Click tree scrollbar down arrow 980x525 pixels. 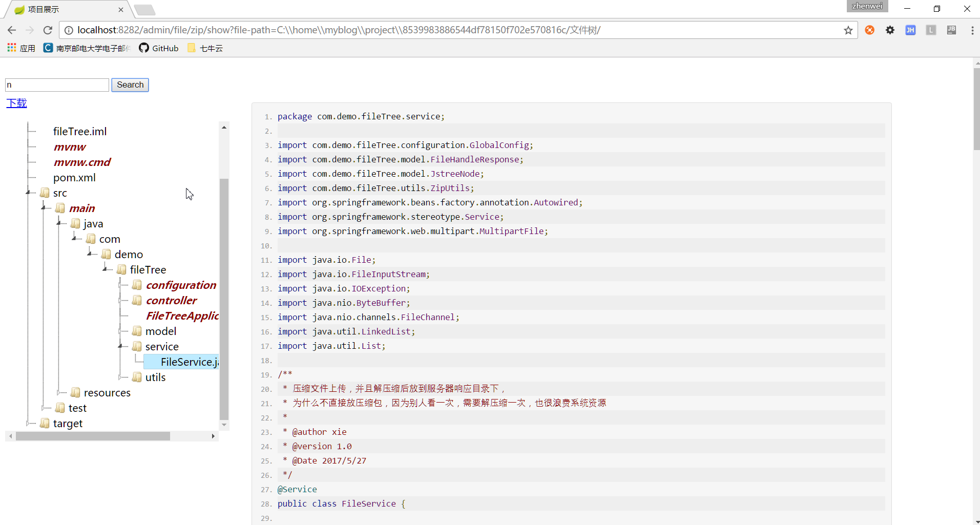[x=224, y=425]
